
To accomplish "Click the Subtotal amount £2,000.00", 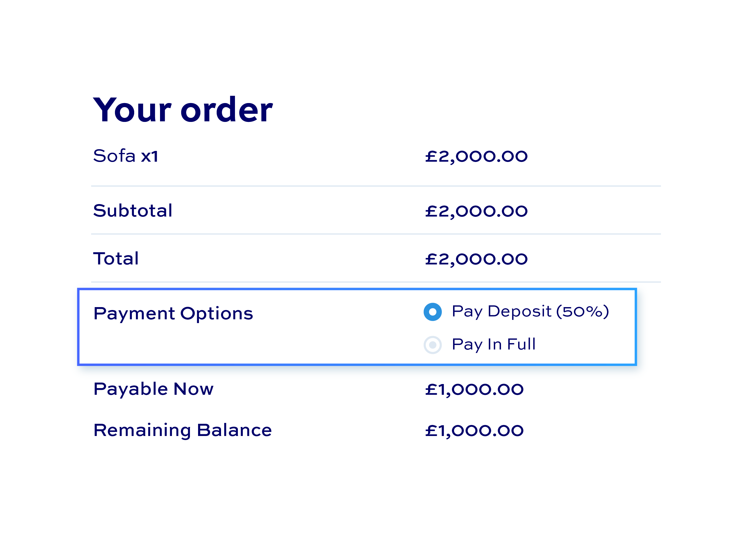I will click(x=476, y=211).
